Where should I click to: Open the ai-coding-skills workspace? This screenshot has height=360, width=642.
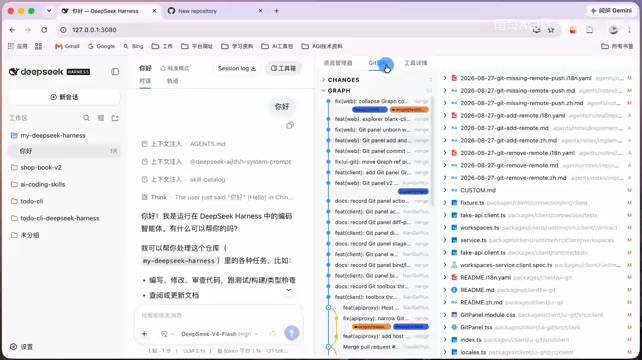pos(43,184)
